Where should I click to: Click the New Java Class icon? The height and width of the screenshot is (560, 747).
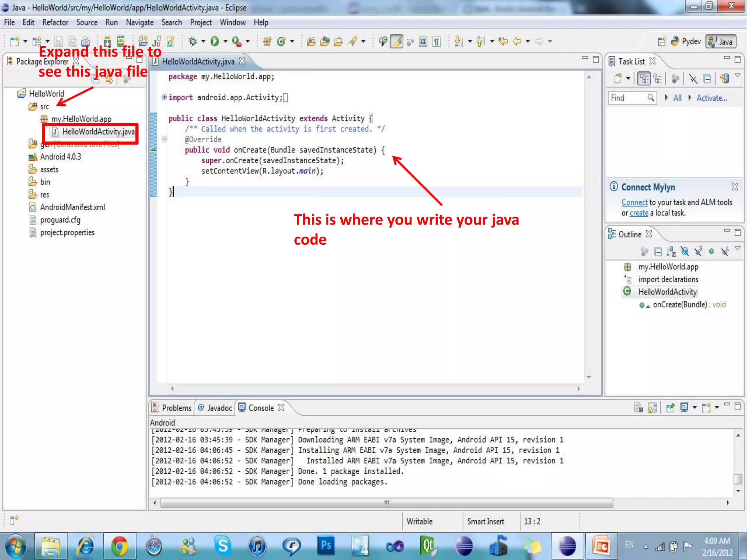281,42
